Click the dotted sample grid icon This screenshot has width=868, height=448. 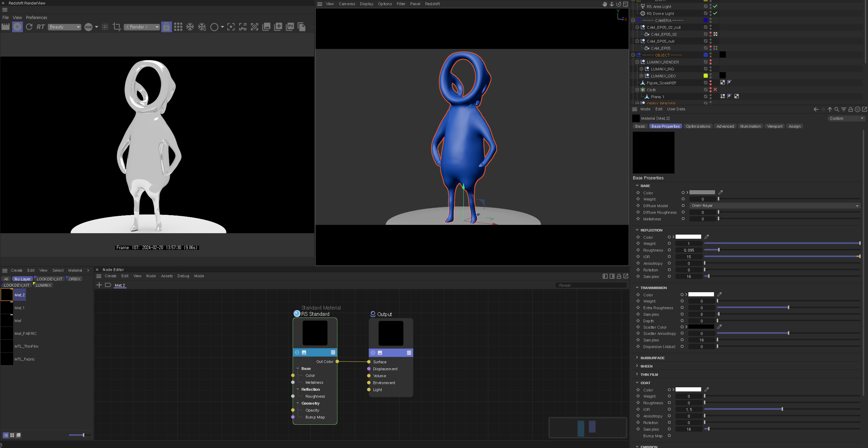[x=105, y=27]
